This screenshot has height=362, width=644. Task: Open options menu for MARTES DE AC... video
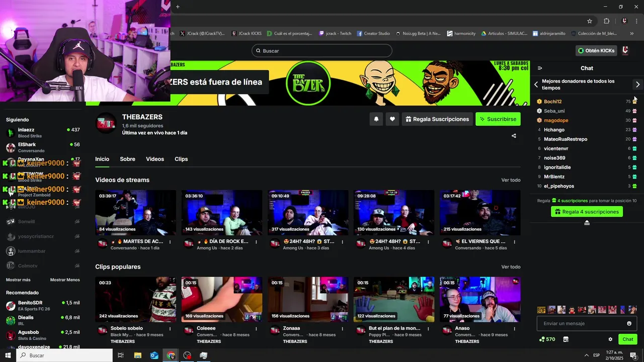pos(170,242)
